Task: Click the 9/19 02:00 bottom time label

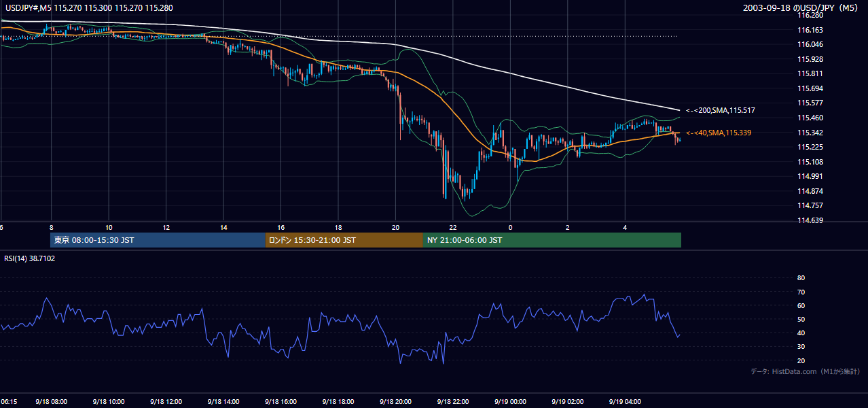Action: (x=568, y=402)
